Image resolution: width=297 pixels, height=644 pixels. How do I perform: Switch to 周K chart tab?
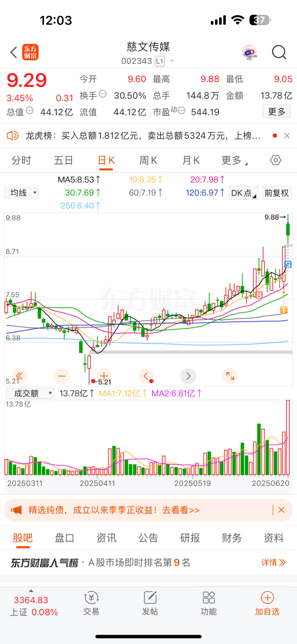(x=148, y=160)
